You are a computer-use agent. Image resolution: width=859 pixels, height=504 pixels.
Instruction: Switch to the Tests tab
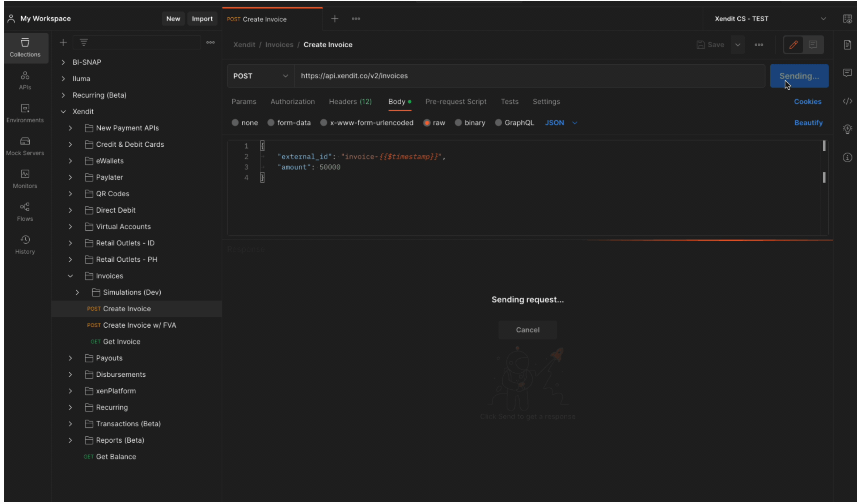pos(509,102)
